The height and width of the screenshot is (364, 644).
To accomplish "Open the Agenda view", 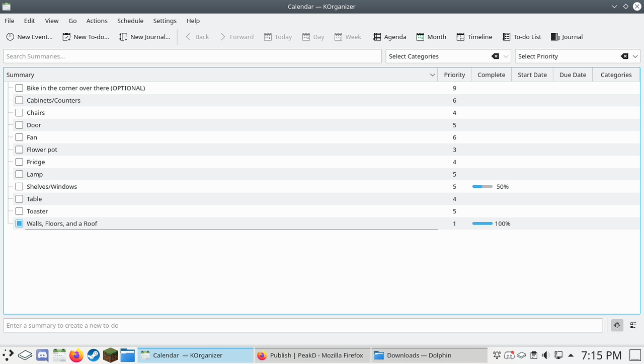I will click(390, 37).
